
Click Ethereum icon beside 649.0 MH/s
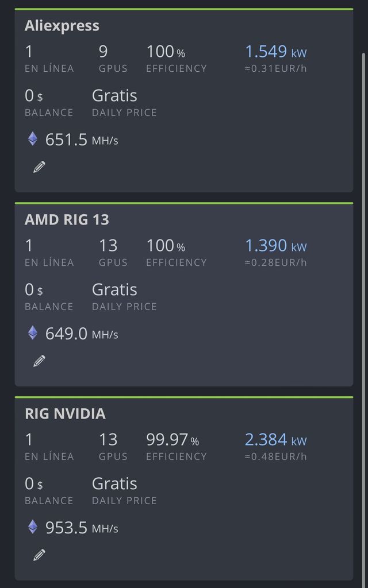click(33, 333)
